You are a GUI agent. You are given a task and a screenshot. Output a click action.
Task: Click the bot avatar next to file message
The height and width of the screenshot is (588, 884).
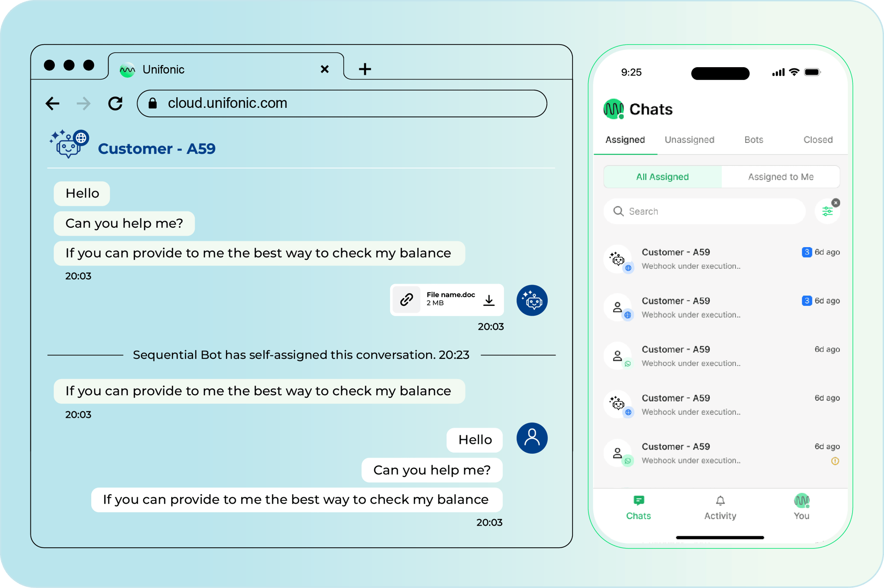point(532,301)
